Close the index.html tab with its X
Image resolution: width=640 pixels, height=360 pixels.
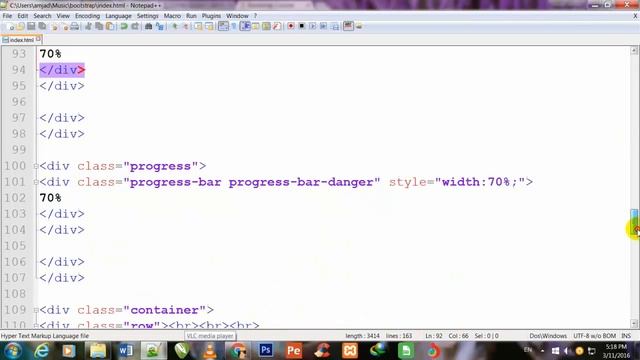(38, 39)
